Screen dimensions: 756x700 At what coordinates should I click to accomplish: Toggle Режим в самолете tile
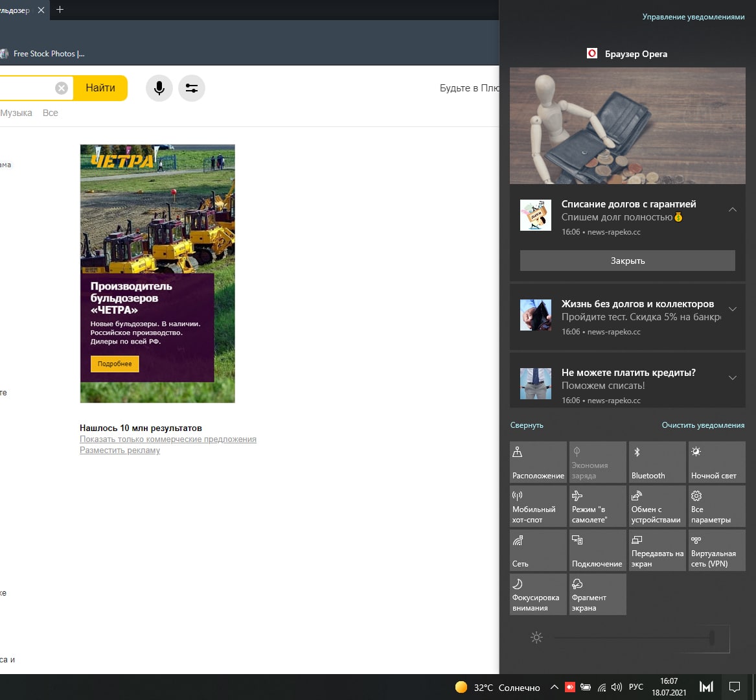597,506
